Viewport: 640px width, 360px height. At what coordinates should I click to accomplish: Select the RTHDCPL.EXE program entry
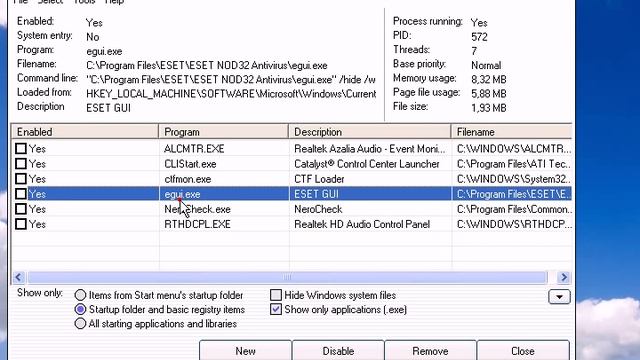(x=198, y=224)
